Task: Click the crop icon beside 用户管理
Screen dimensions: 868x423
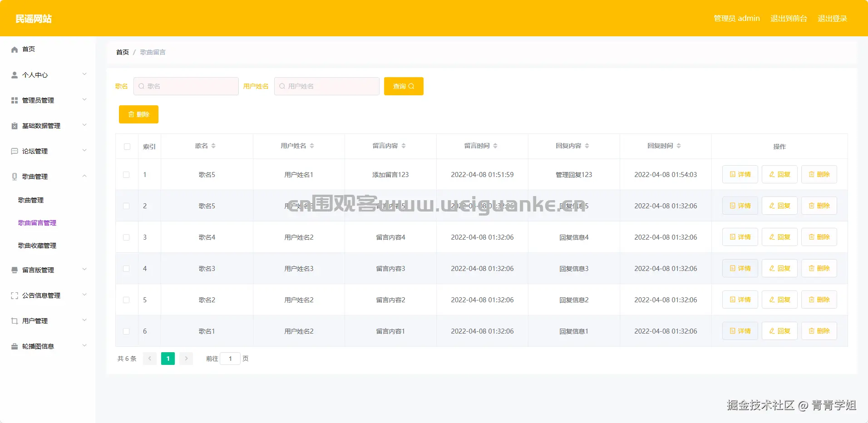Action: coord(15,321)
